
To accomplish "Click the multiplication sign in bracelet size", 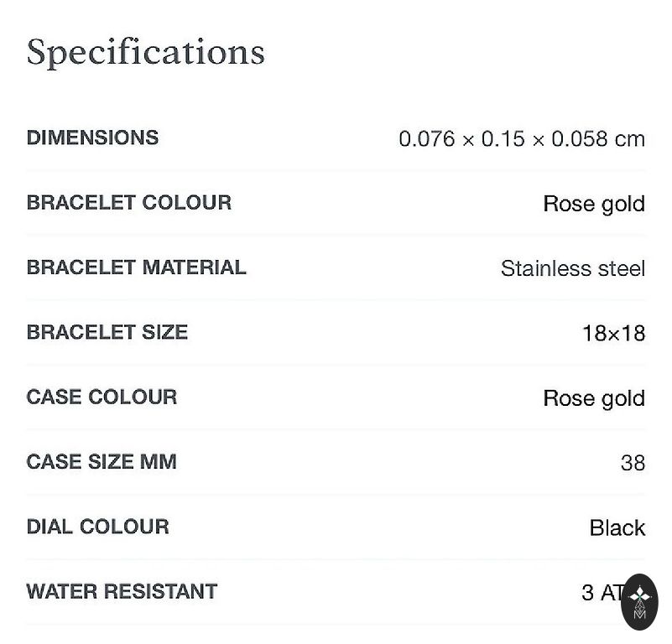I will [613, 335].
